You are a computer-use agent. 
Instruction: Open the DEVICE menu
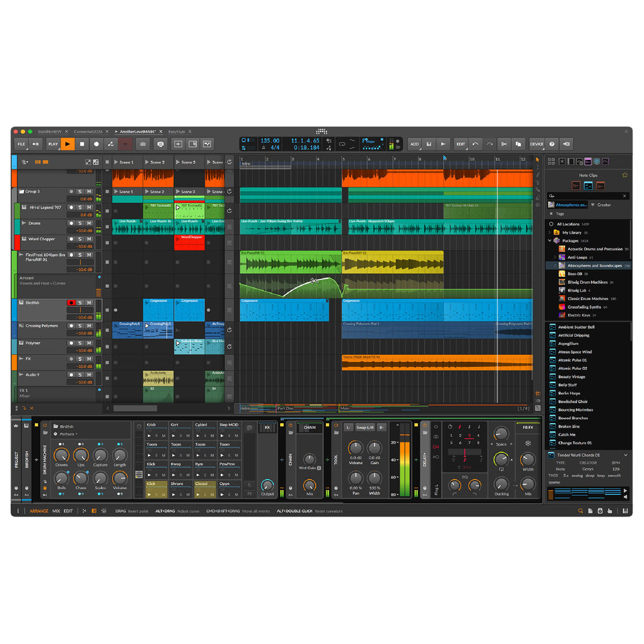(536, 144)
